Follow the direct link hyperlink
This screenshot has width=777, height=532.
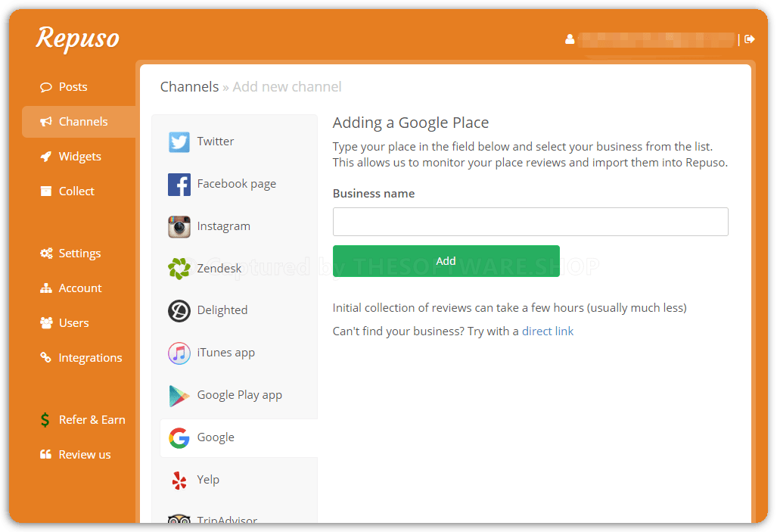(x=548, y=331)
